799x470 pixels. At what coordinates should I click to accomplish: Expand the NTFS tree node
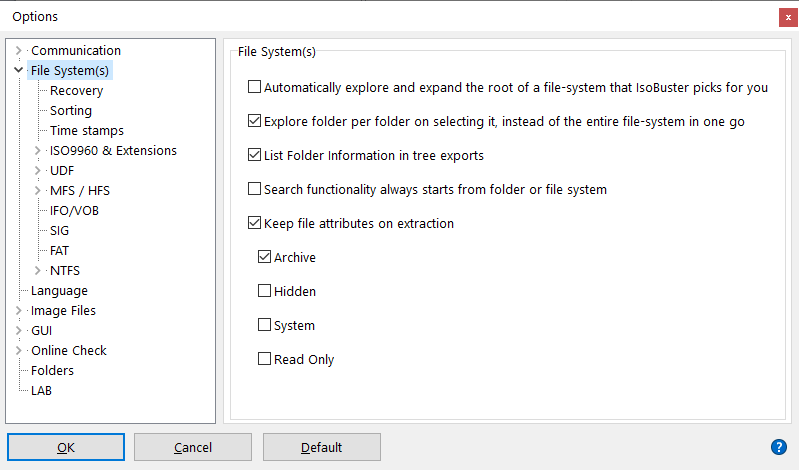click(37, 271)
